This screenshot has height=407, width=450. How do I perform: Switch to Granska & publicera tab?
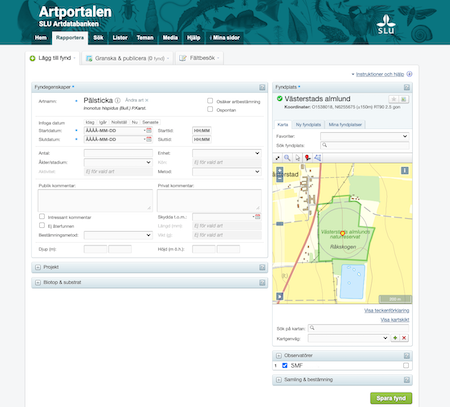127,58
